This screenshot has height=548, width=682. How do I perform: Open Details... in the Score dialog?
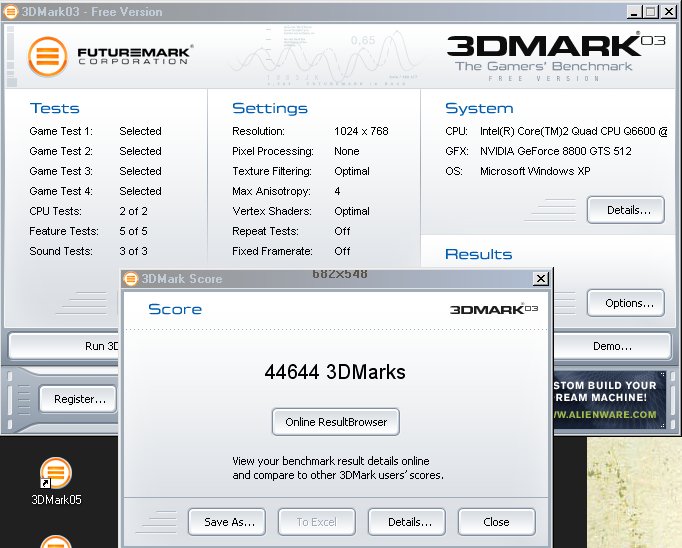click(x=407, y=522)
